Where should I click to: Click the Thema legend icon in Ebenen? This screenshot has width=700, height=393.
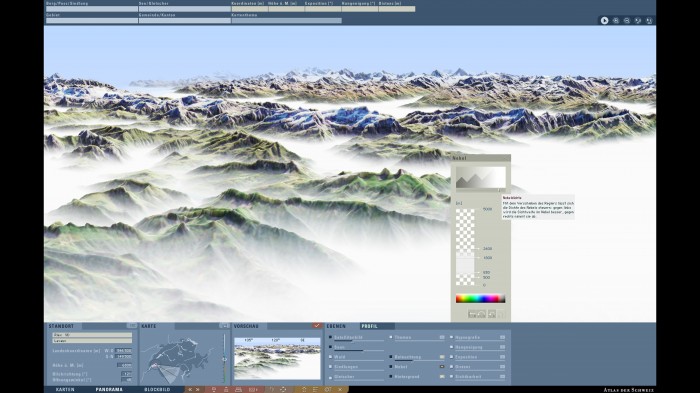(442, 337)
